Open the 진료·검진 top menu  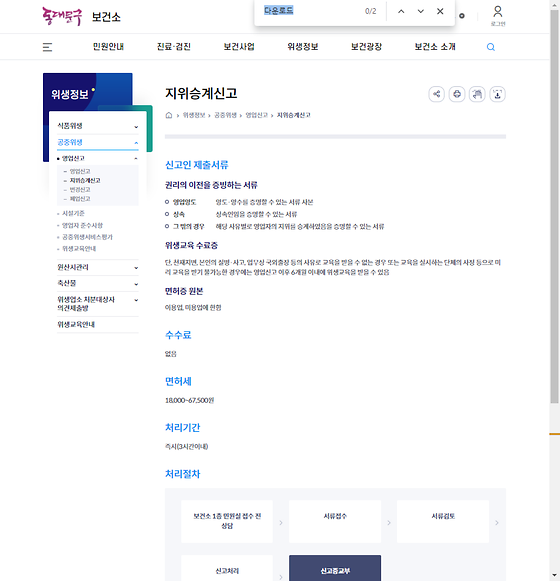(174, 47)
